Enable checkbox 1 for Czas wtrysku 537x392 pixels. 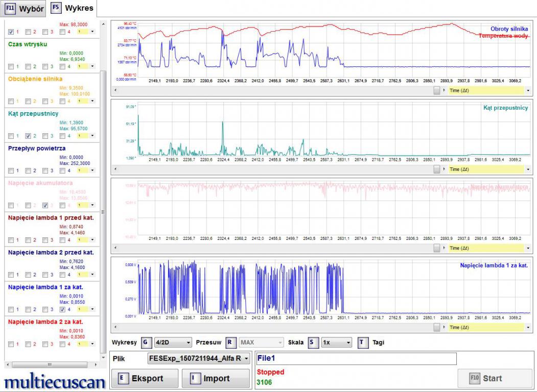click(x=11, y=66)
